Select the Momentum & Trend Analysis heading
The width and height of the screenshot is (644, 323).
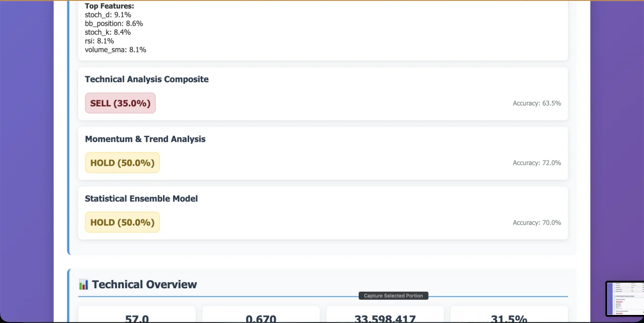pyautogui.click(x=145, y=139)
